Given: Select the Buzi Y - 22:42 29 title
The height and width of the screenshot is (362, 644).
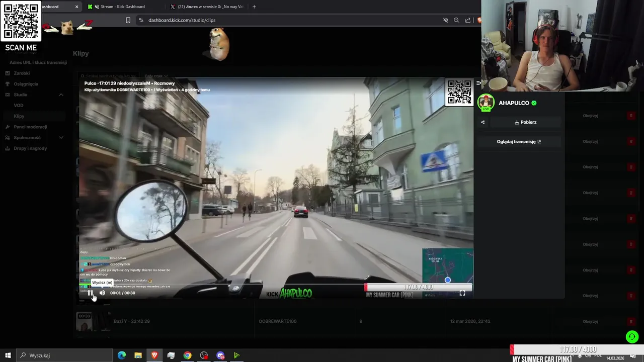Looking at the screenshot, I should (x=131, y=321).
